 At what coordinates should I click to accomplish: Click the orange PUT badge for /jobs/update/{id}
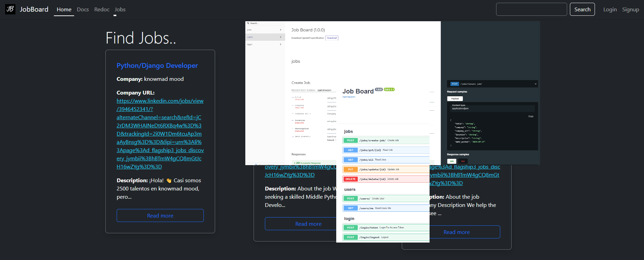(x=350, y=169)
